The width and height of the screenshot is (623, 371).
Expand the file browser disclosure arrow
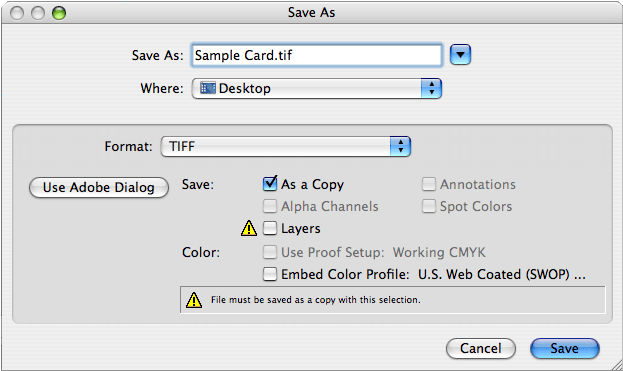pos(460,54)
